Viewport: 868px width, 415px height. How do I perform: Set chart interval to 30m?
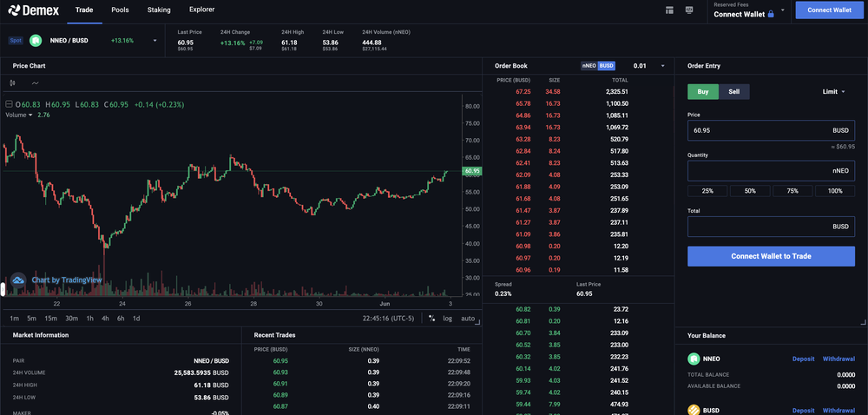(x=71, y=319)
